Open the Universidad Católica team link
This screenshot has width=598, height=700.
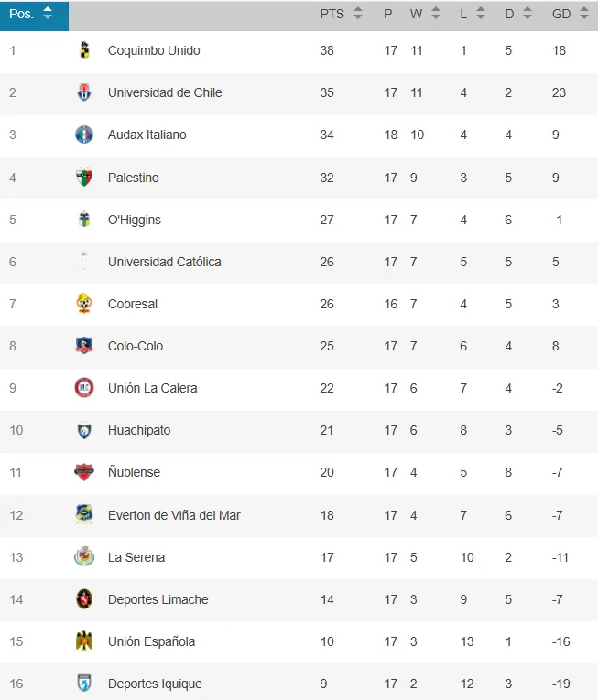[164, 262]
